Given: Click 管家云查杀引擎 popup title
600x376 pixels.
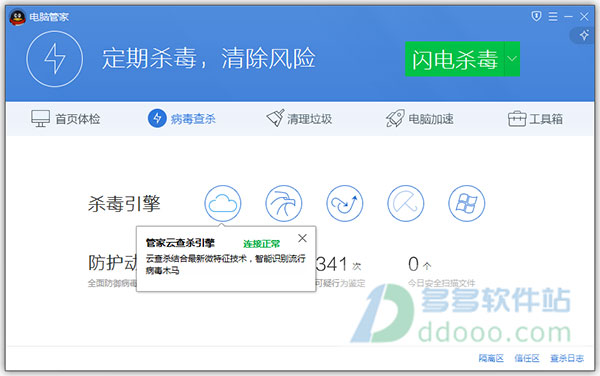Looking at the screenshot, I should coord(180,243).
